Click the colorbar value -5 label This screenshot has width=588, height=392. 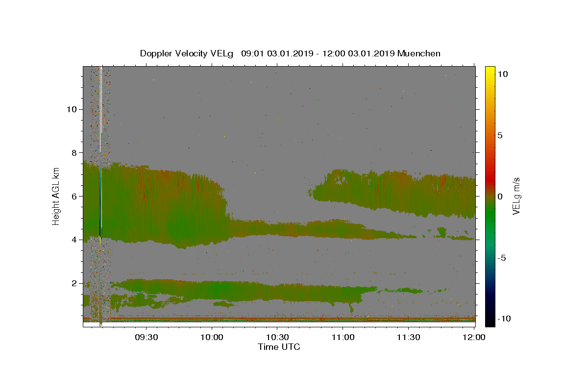click(502, 258)
